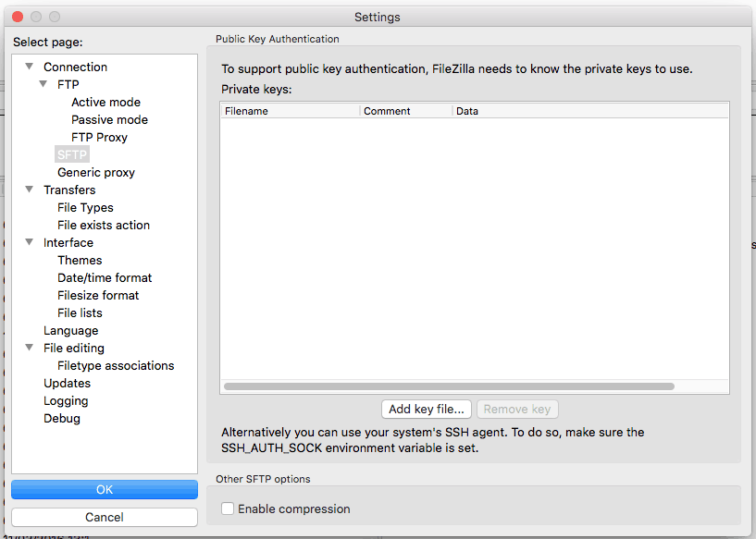The height and width of the screenshot is (539, 756).
Task: Open the Updates page
Action: (x=67, y=384)
